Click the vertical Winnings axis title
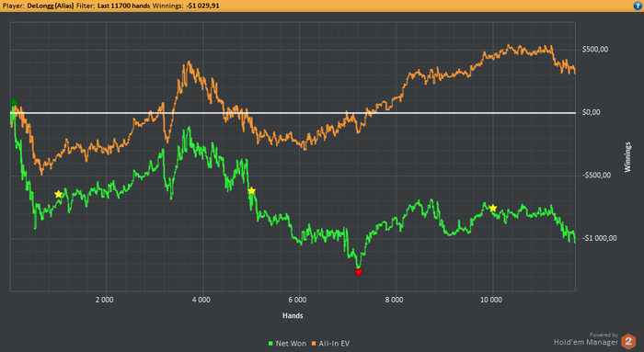 coord(627,157)
